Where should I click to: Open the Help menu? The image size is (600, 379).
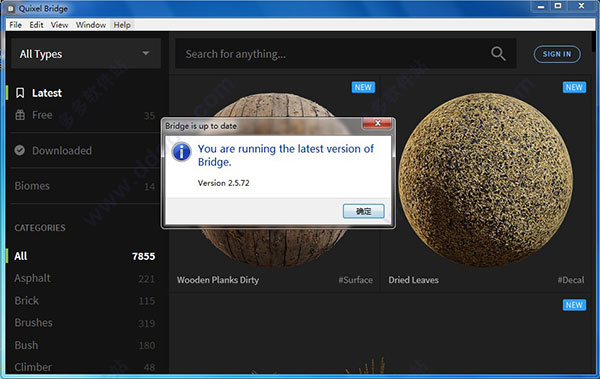(x=122, y=25)
